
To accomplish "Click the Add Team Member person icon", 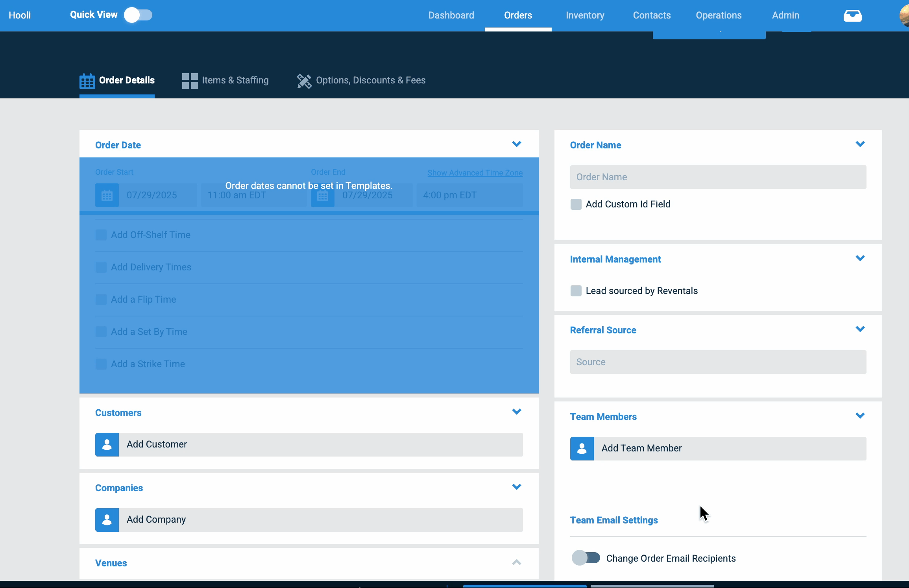I will click(x=582, y=449).
